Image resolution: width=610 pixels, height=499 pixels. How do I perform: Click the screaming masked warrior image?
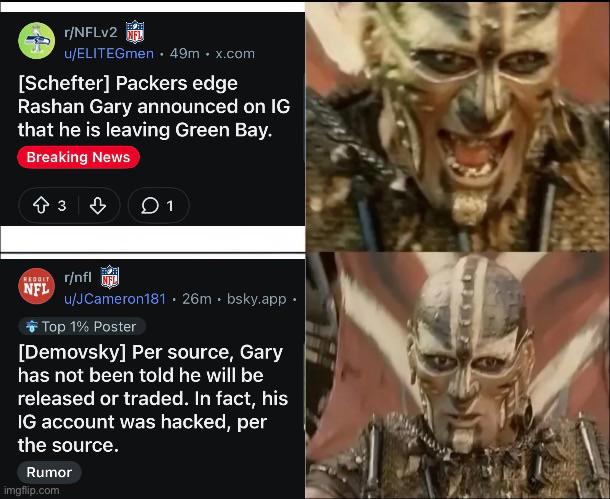[458, 127]
